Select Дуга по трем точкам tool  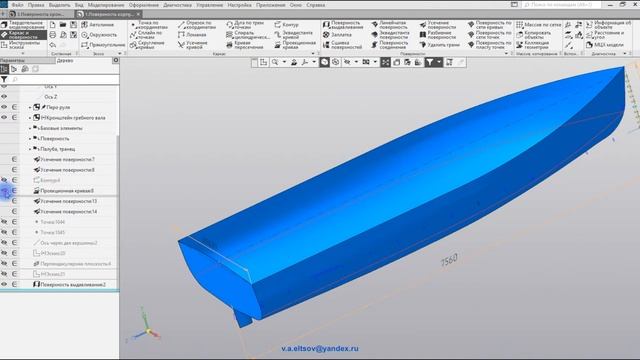245,25
